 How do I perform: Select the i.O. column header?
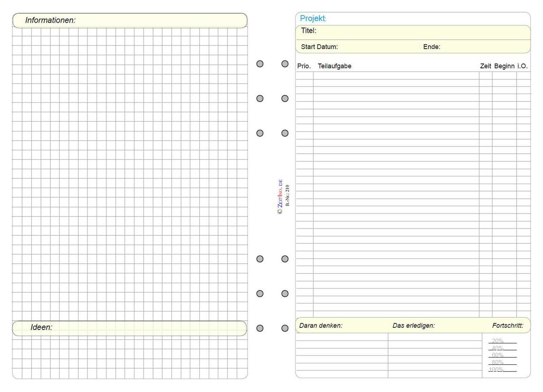pos(522,66)
